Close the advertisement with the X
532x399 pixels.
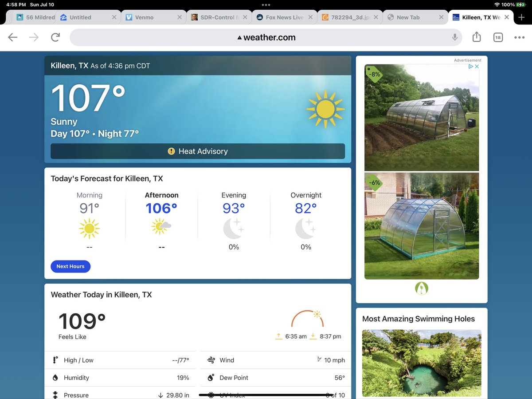click(477, 67)
